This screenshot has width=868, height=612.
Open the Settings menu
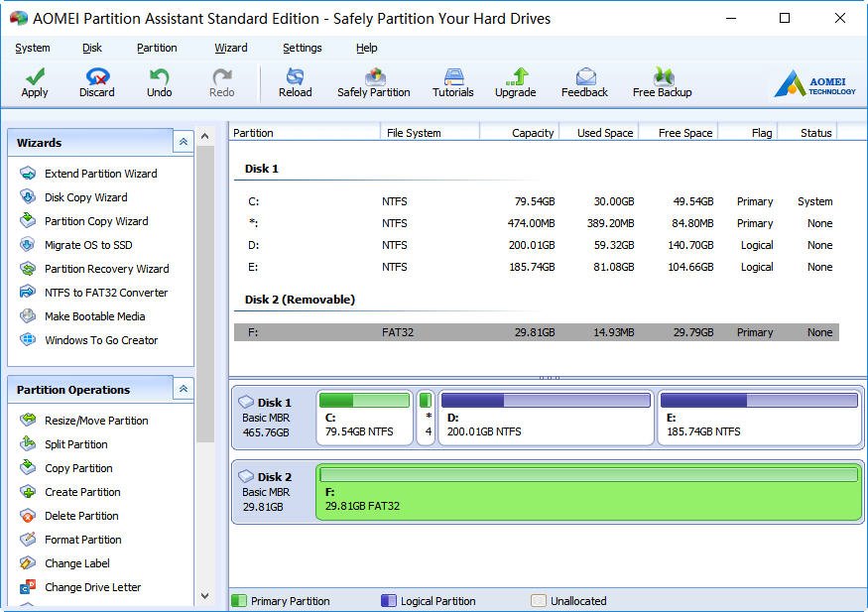point(303,49)
